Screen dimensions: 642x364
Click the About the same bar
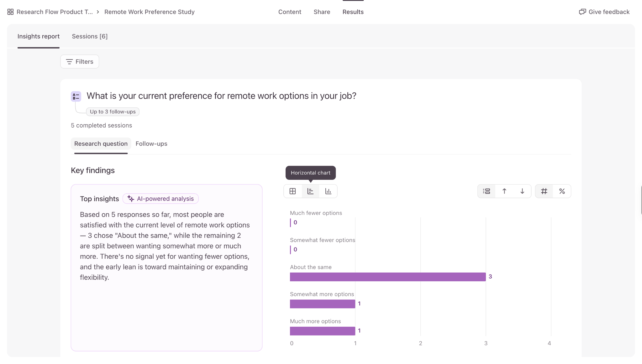[388, 277]
